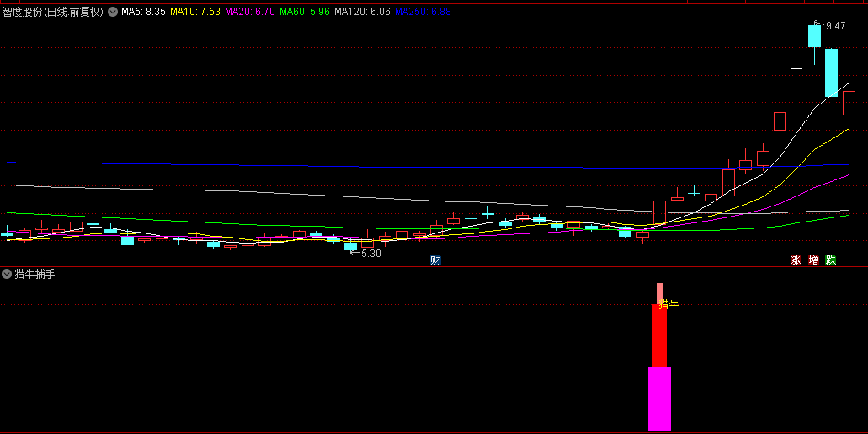Click the 猎牛捕手 indicator name
868x434 pixels.
click(x=35, y=274)
